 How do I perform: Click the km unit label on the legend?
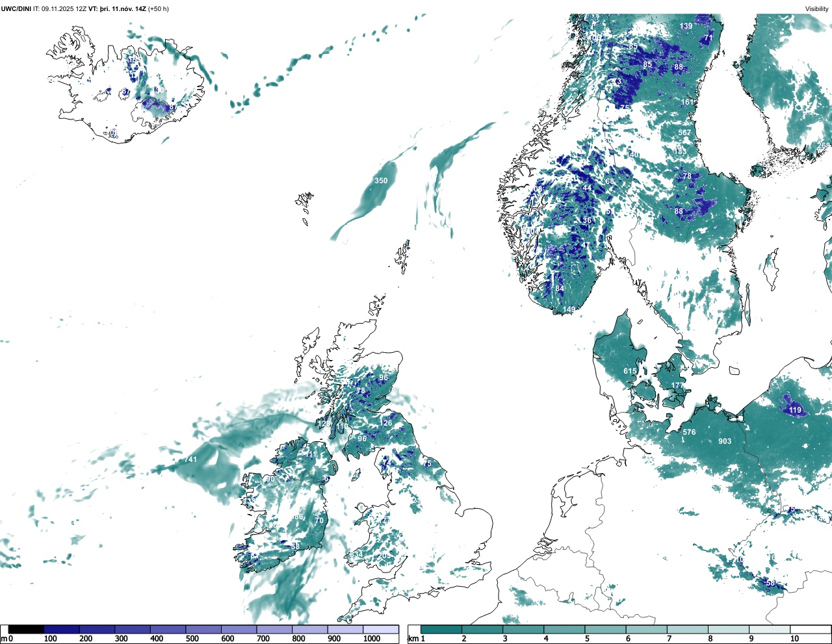(413, 639)
